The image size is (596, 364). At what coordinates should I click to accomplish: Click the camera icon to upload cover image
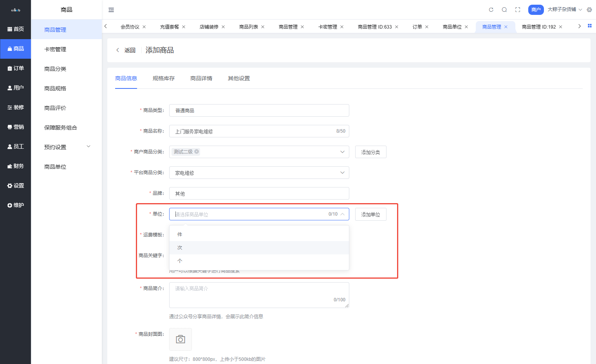[181, 339]
